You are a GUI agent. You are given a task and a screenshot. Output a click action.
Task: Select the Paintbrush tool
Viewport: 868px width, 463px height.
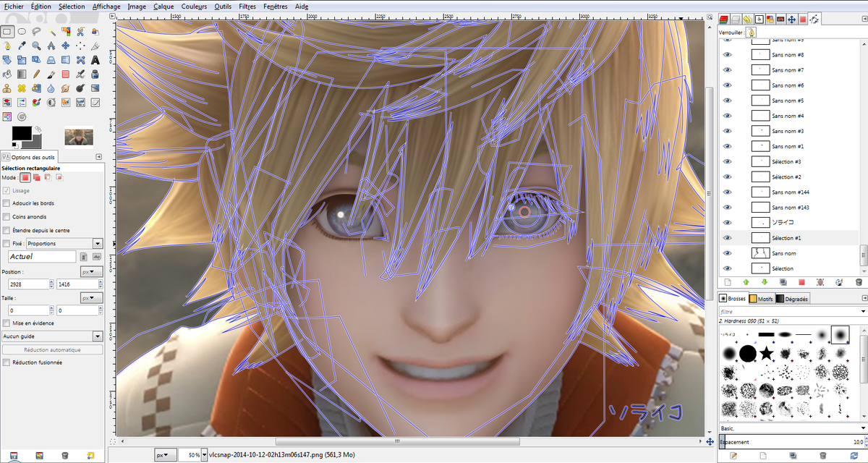51,75
